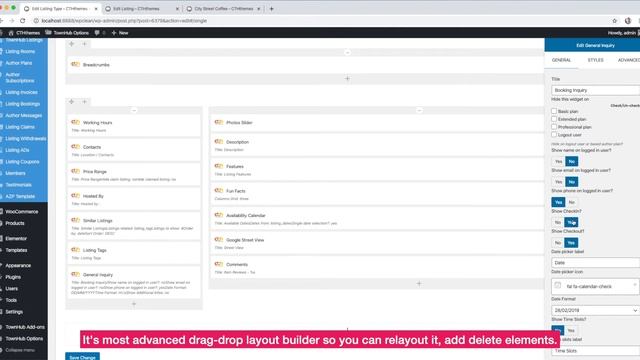640x360 pixels.
Task: Click the Google Street View widget icon
Action: coord(219,240)
